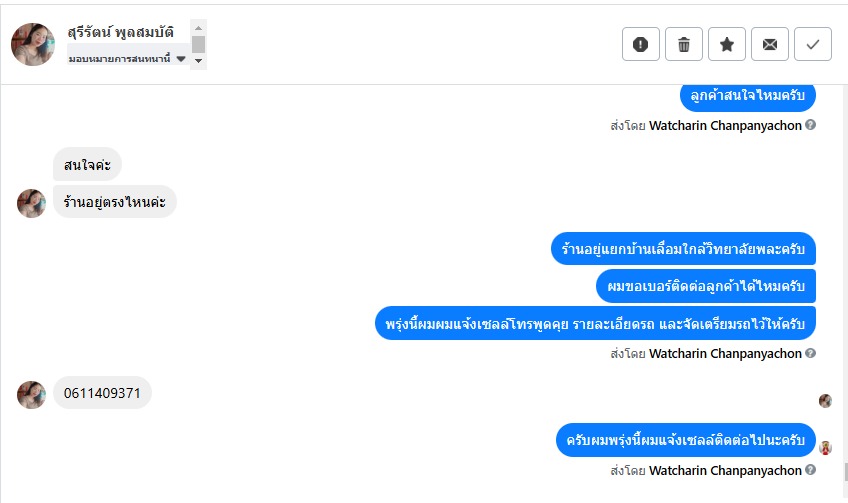Click help icon below the last sent message

811,470
